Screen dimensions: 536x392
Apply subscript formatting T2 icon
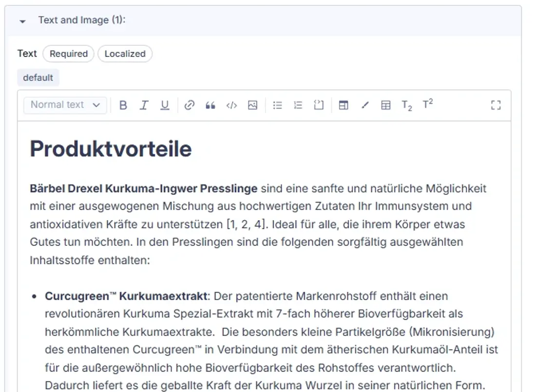(x=406, y=105)
